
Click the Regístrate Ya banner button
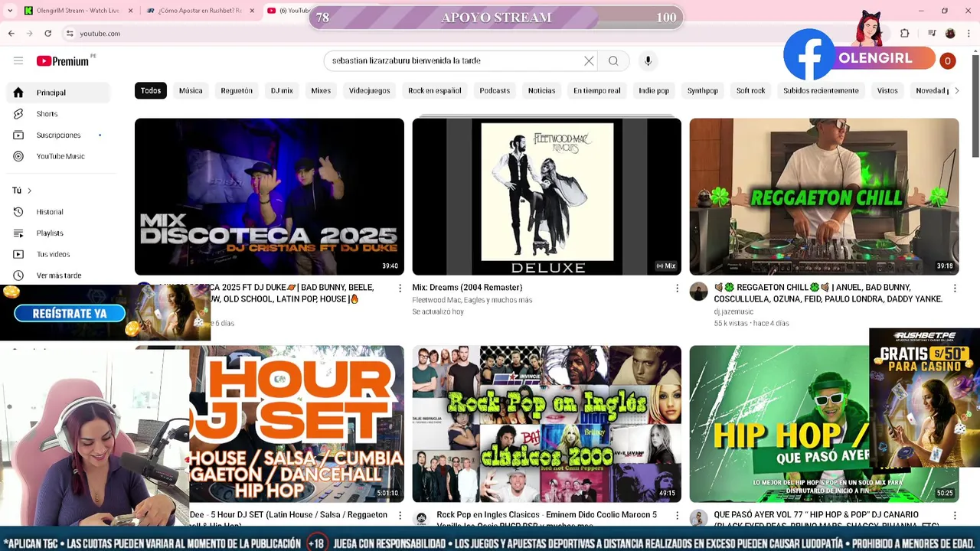click(x=70, y=313)
